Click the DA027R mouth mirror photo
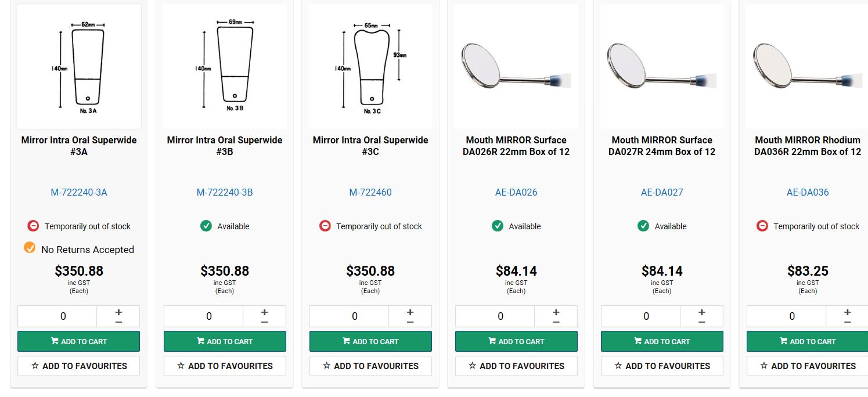Image resolution: width=868 pixels, height=397 pixels. click(x=662, y=66)
